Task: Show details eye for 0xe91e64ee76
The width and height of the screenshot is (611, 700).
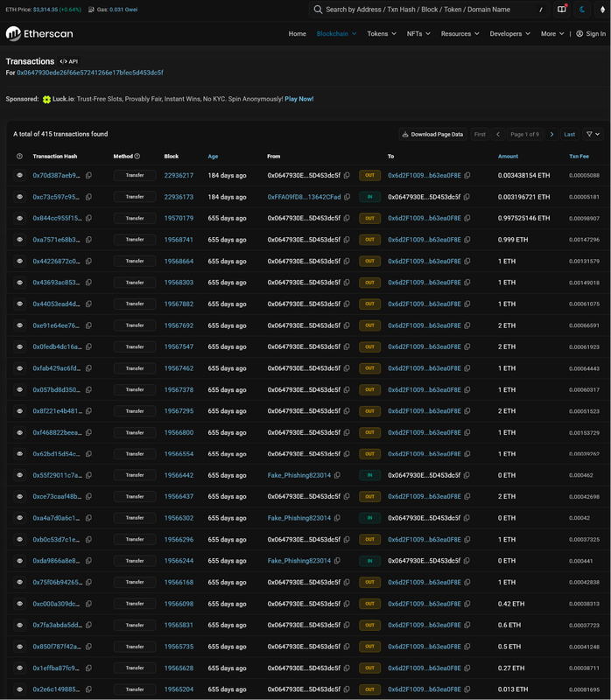Action: point(19,325)
